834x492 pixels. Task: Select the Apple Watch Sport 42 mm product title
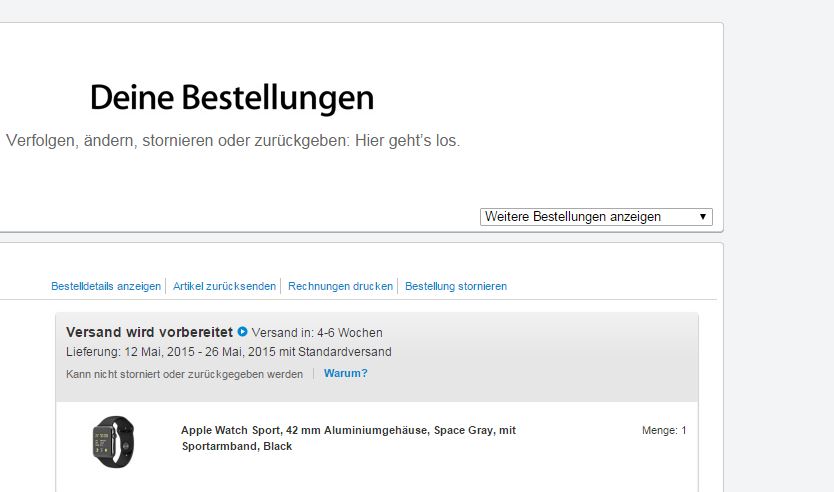pos(348,438)
